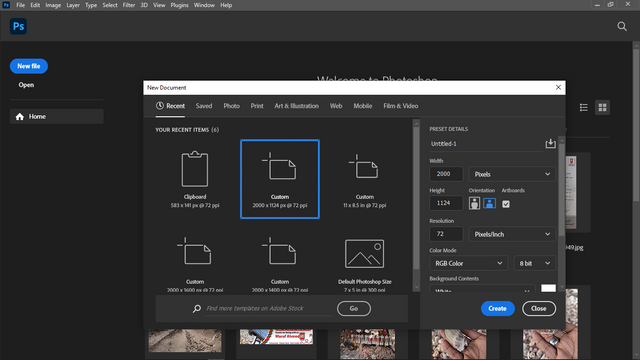This screenshot has height=360, width=640.
Task: Click the New file button
Action: [29, 66]
